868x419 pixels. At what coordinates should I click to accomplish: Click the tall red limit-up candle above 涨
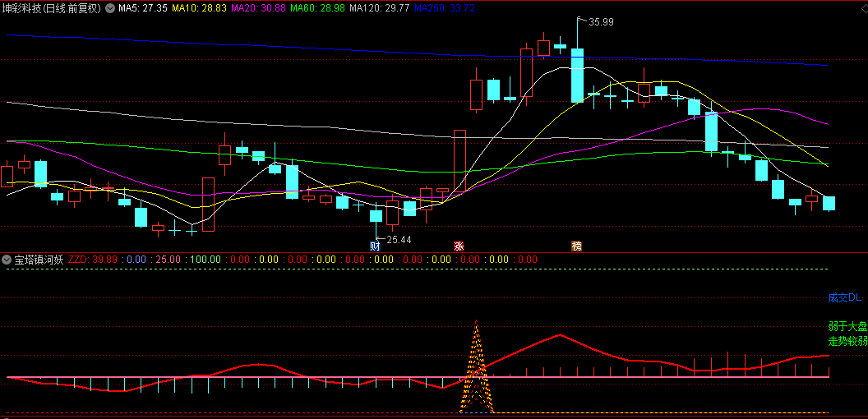459,161
